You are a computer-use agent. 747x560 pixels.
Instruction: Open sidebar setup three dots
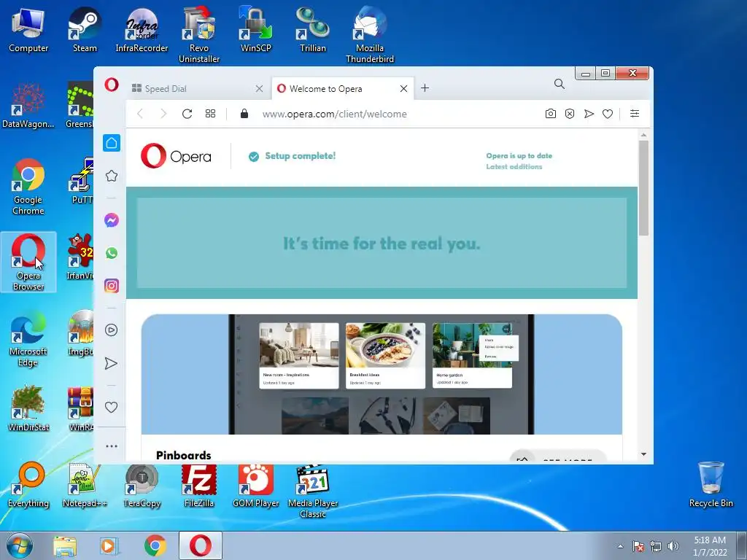point(112,446)
